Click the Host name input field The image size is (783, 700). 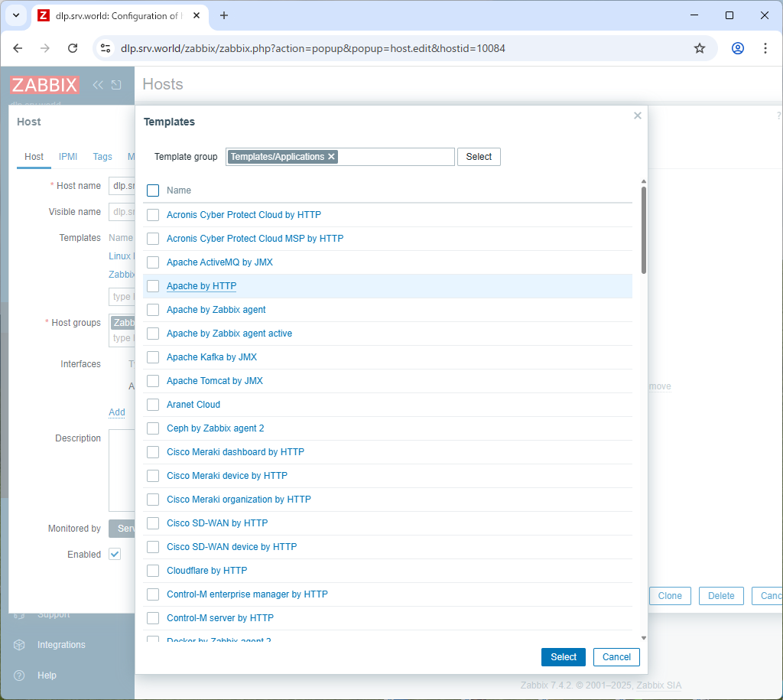[x=122, y=186]
